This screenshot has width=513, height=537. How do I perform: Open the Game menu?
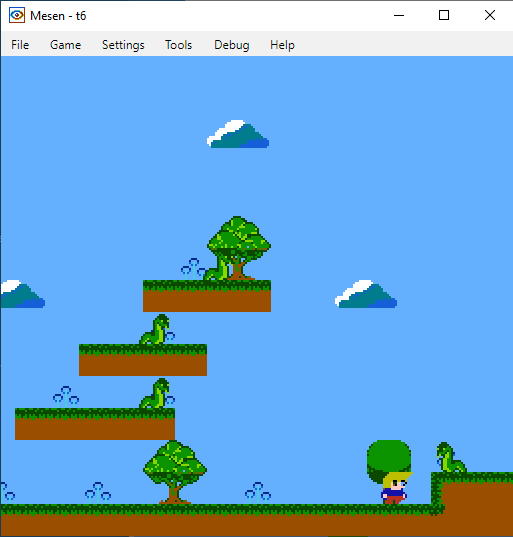click(x=65, y=45)
